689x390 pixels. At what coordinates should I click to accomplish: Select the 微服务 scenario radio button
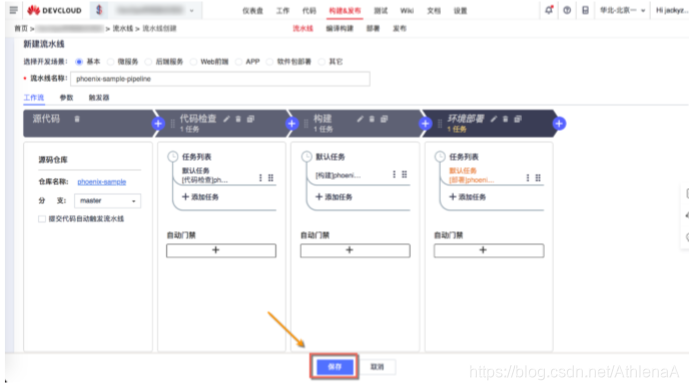[111, 62]
